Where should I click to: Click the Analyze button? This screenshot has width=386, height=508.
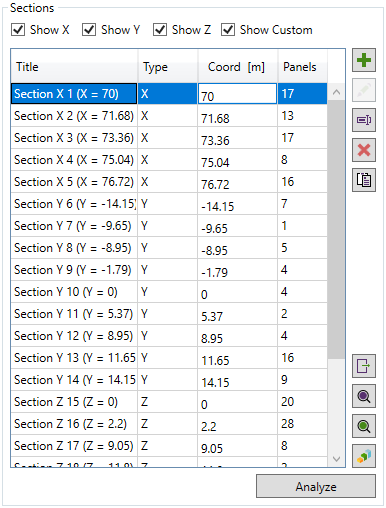pos(316,486)
